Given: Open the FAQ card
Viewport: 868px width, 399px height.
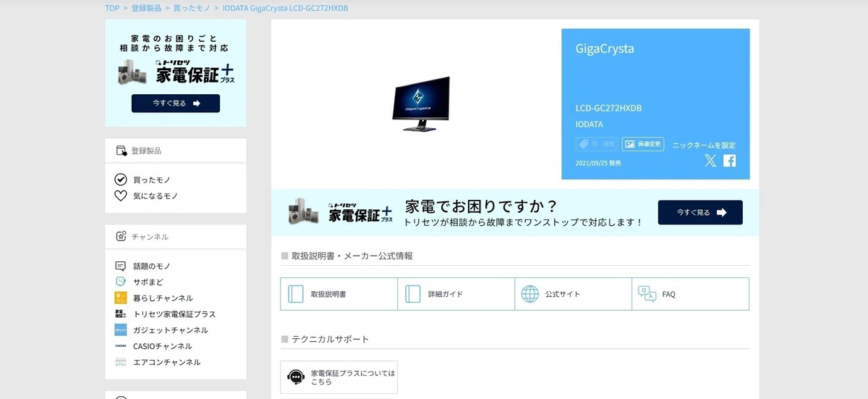Looking at the screenshot, I should point(690,294).
